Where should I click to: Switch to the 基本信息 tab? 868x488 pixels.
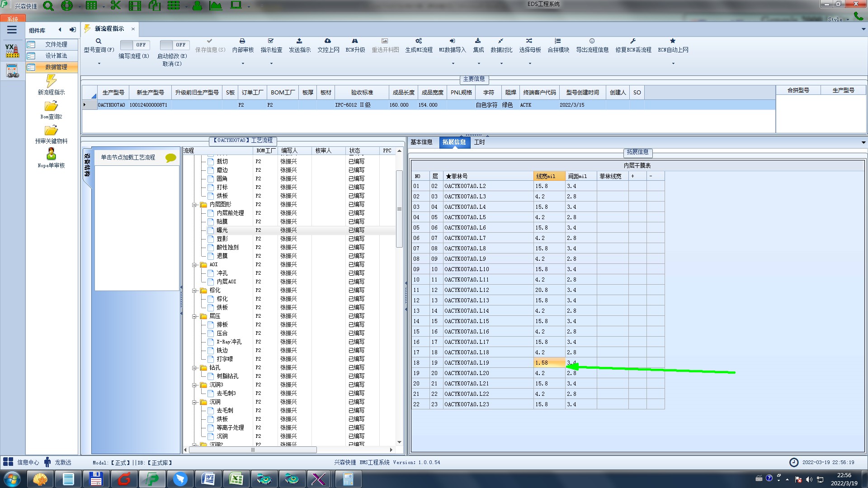tap(421, 142)
